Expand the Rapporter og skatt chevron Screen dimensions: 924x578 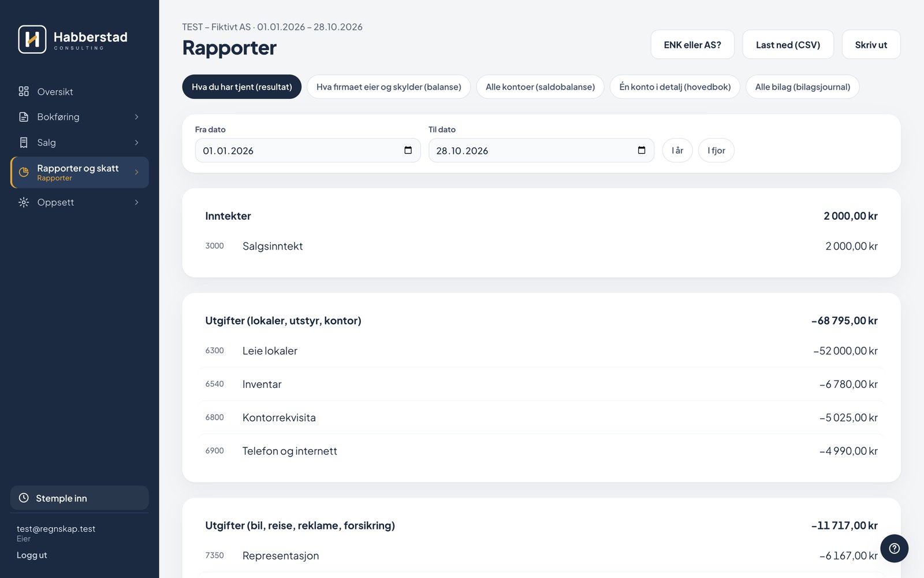[x=137, y=172]
